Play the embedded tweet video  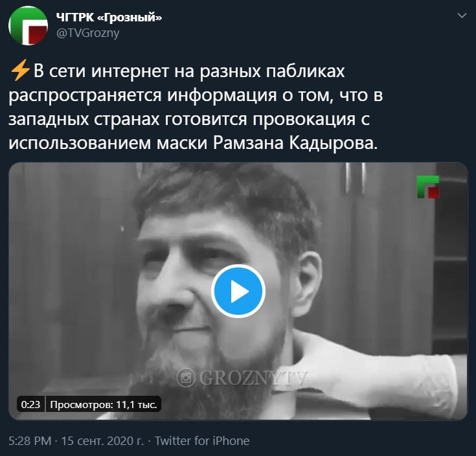pos(238,291)
